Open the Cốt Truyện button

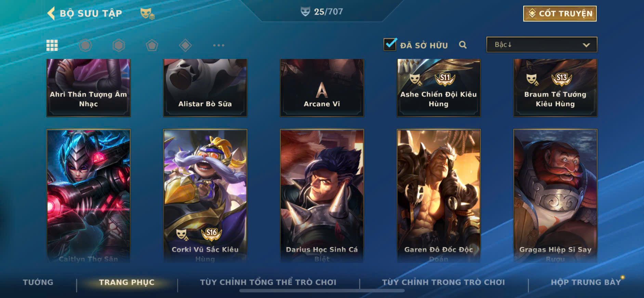[560, 13]
